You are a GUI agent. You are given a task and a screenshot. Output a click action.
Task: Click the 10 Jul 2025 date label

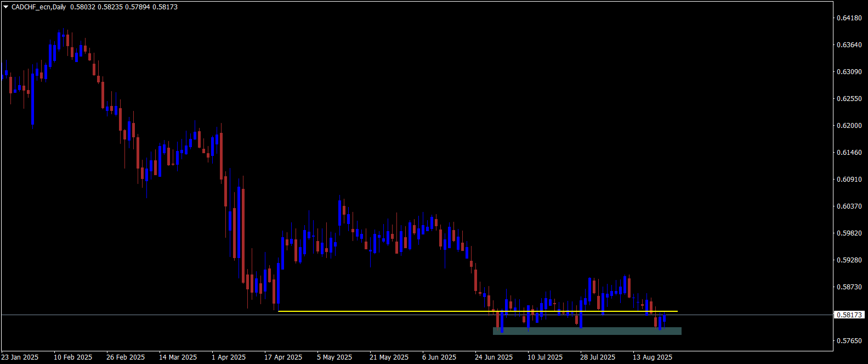pos(545,357)
